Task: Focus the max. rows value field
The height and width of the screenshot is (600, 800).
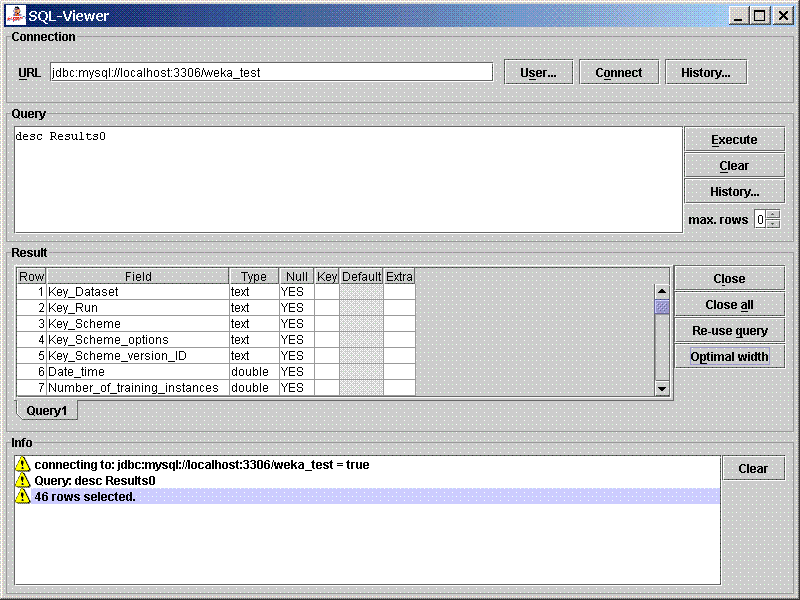Action: pyautogui.click(x=761, y=219)
